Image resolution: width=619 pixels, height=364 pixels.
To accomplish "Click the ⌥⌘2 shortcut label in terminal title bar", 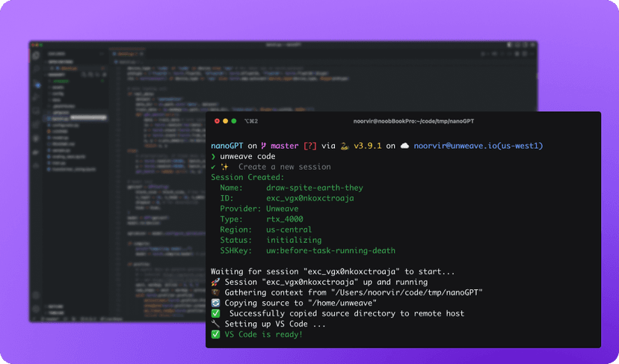I will point(251,121).
